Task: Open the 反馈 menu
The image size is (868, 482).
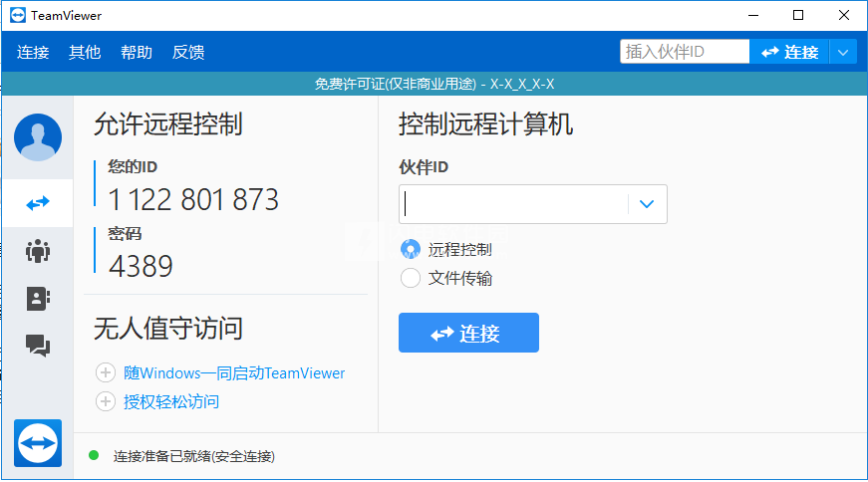Action: [x=188, y=52]
